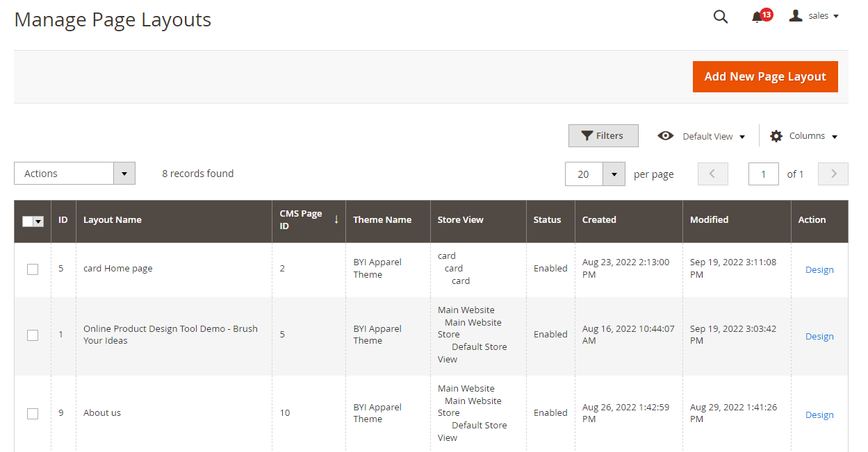This screenshot has height=452, width=868.
Task: Click the Default View eye icon
Action: point(665,136)
